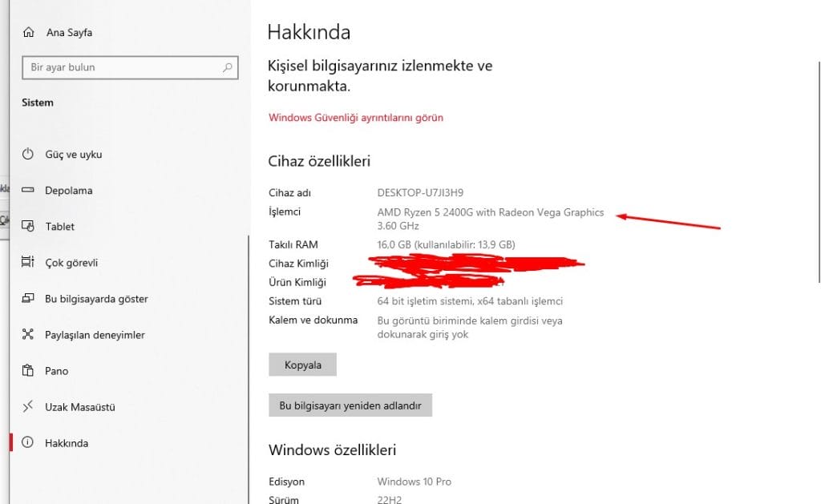
Task: Go to Uzak Masaüstü settings
Action: (x=79, y=407)
